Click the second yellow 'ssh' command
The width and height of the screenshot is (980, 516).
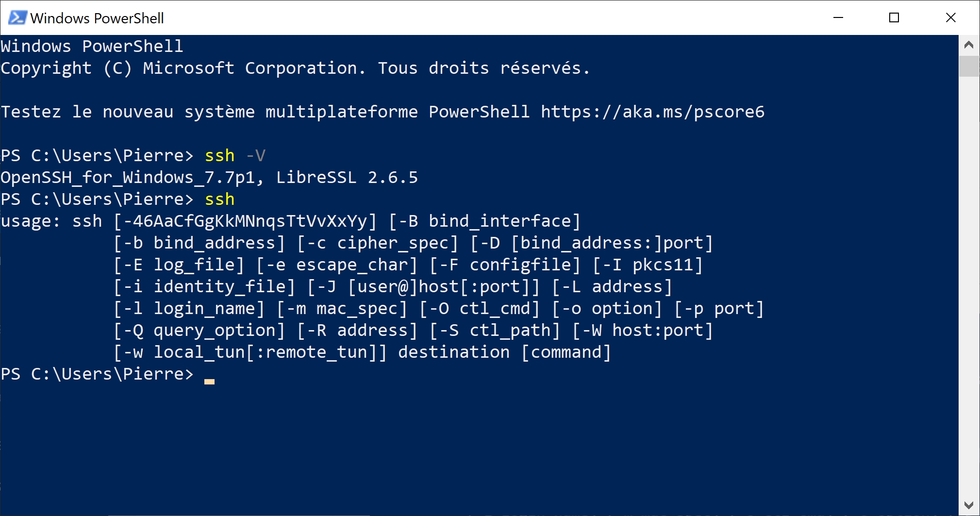[219, 200]
